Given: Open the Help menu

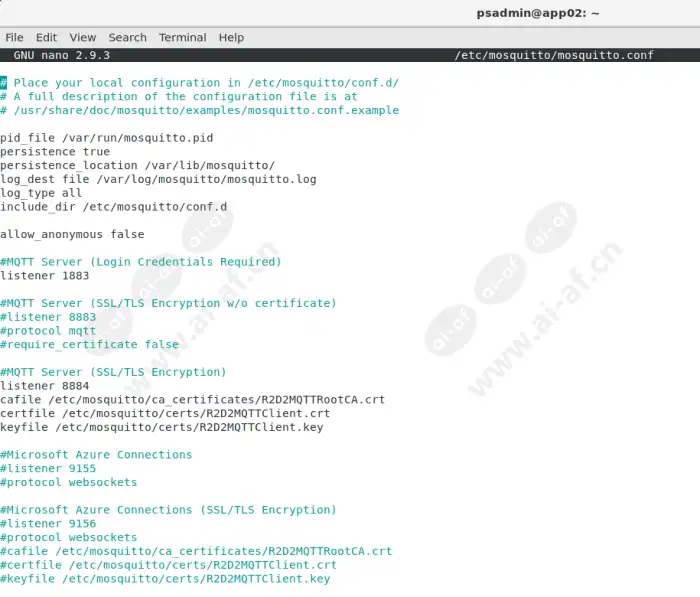Looking at the screenshot, I should click(231, 38).
